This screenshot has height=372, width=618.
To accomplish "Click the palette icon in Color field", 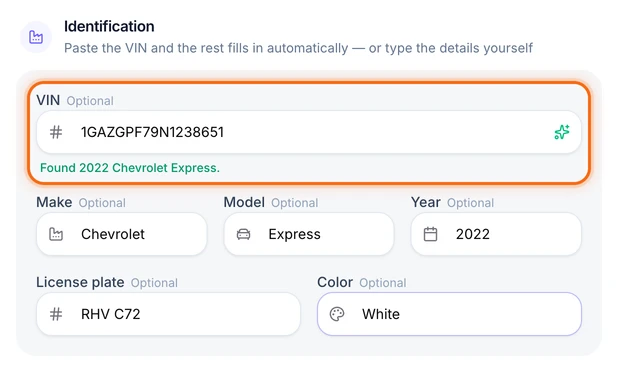I will [337, 314].
